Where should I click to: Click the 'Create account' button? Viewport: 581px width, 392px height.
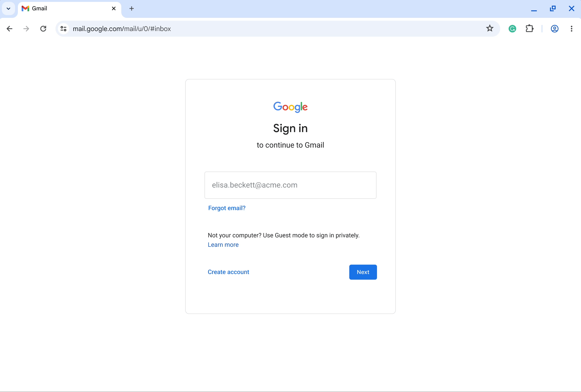[228, 272]
